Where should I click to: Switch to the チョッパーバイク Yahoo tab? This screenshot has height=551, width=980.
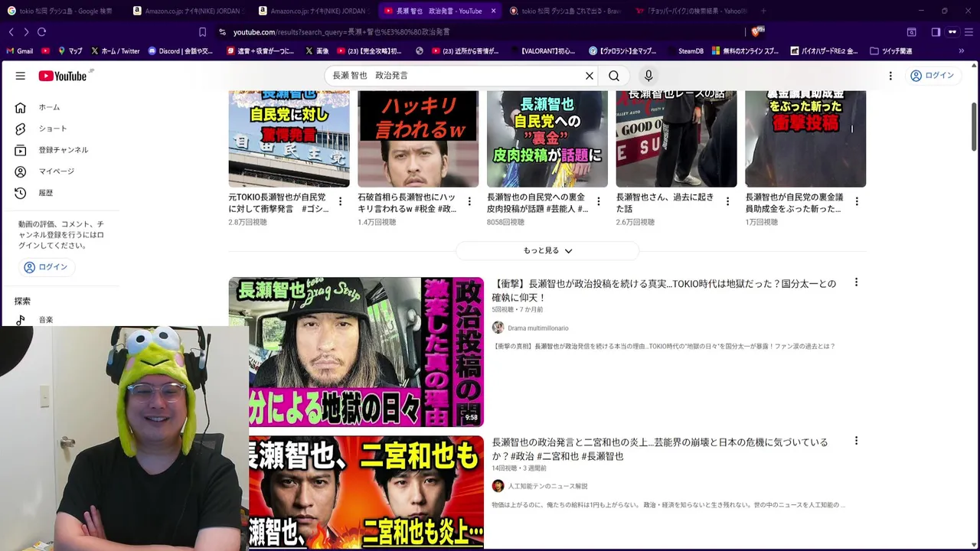(x=691, y=11)
